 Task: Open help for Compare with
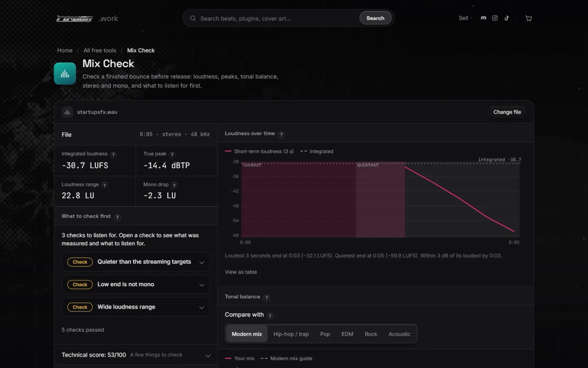(x=270, y=316)
